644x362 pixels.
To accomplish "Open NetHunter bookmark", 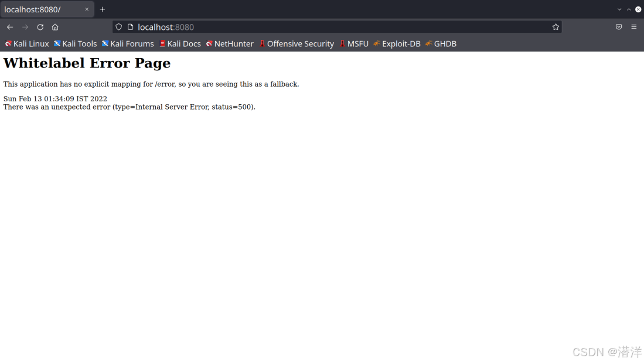I will pyautogui.click(x=230, y=44).
